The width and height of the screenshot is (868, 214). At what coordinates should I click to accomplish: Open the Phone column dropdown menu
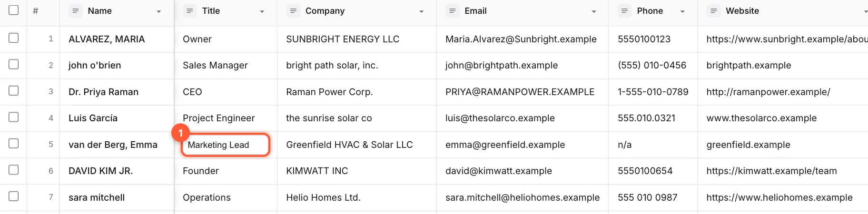coord(682,11)
